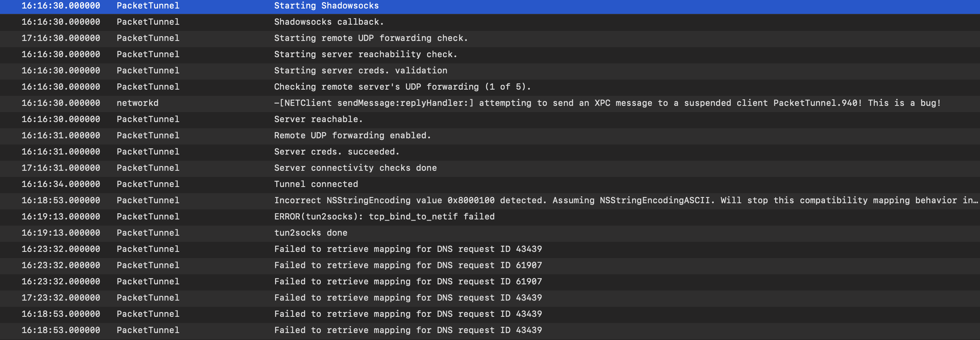Click timestamp 17:16:30.000000
The height and width of the screenshot is (340, 980).
[61, 38]
